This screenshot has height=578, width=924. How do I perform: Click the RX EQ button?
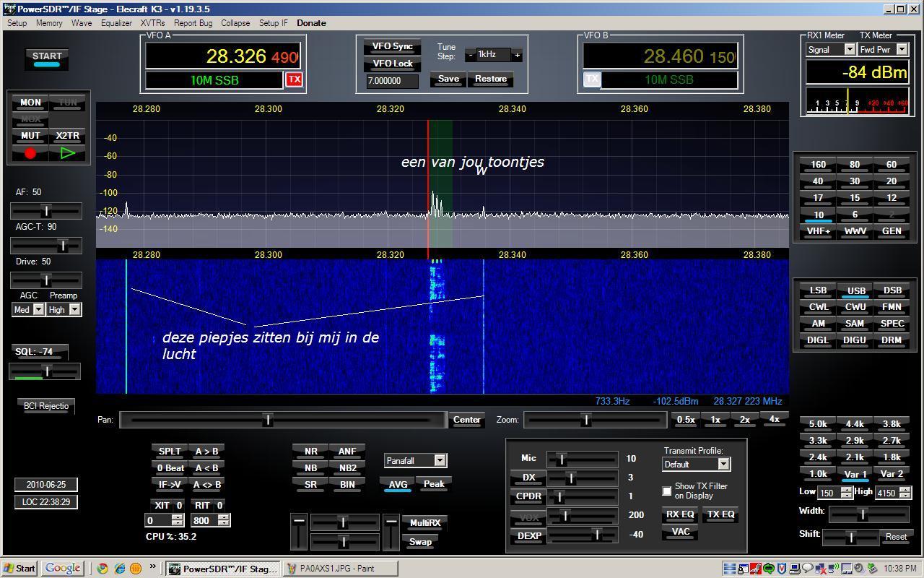tap(680, 514)
